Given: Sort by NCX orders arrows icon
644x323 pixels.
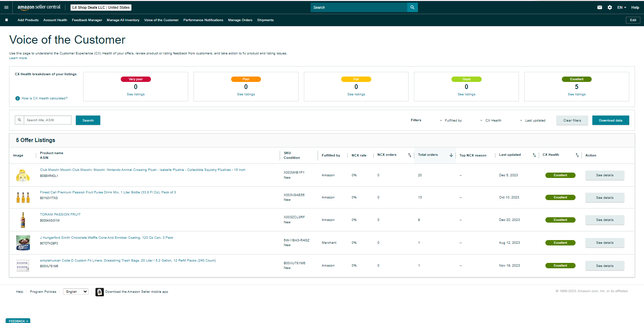Looking at the screenshot, I should point(410,155).
